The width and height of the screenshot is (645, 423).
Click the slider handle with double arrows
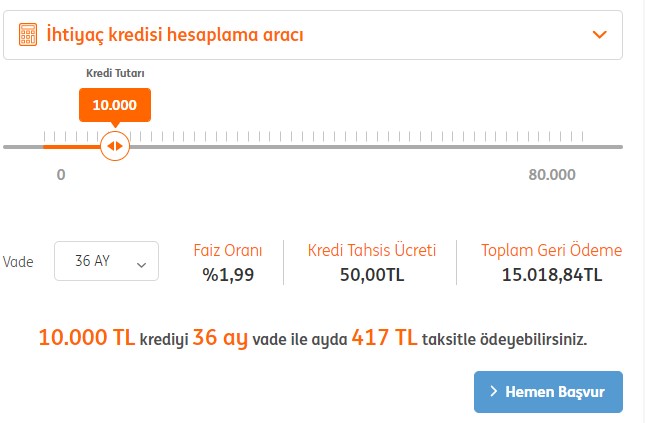(115, 146)
